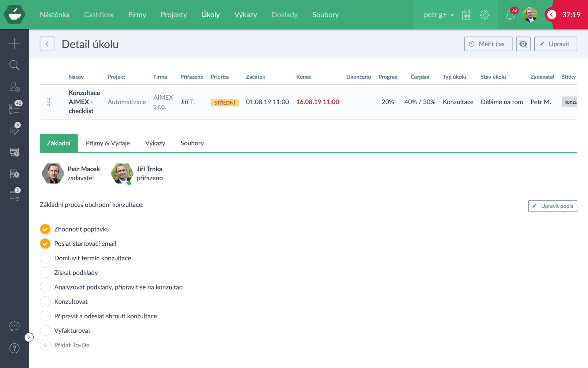Open the settings gear in the top bar

point(485,15)
